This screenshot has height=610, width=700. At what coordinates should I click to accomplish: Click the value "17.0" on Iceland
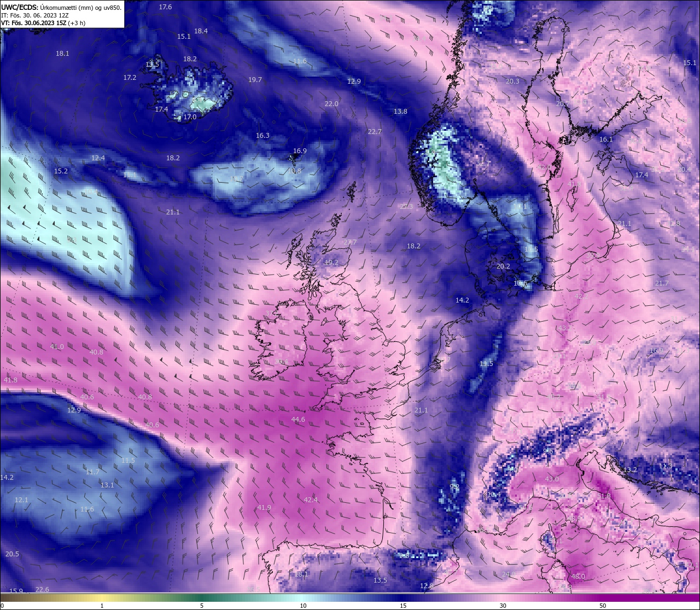(190, 117)
